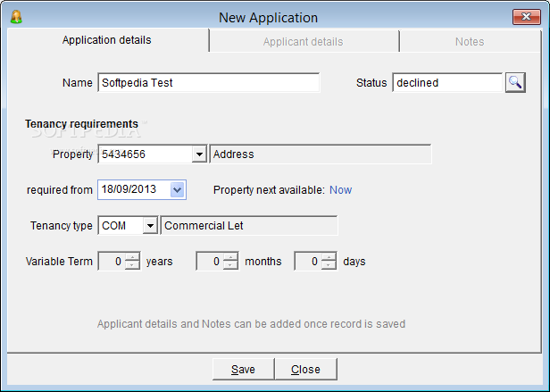This screenshot has width=550, height=392.
Task: Switch to the Applicant details tab
Action: (x=304, y=41)
